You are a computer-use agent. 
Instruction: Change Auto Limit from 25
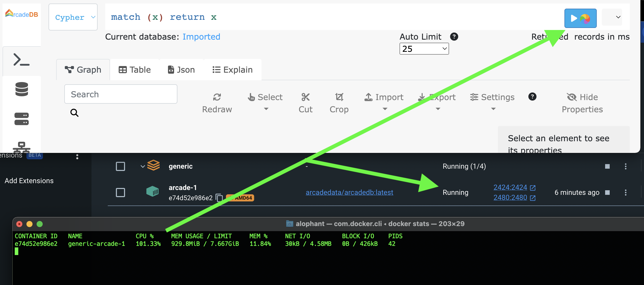click(x=424, y=49)
